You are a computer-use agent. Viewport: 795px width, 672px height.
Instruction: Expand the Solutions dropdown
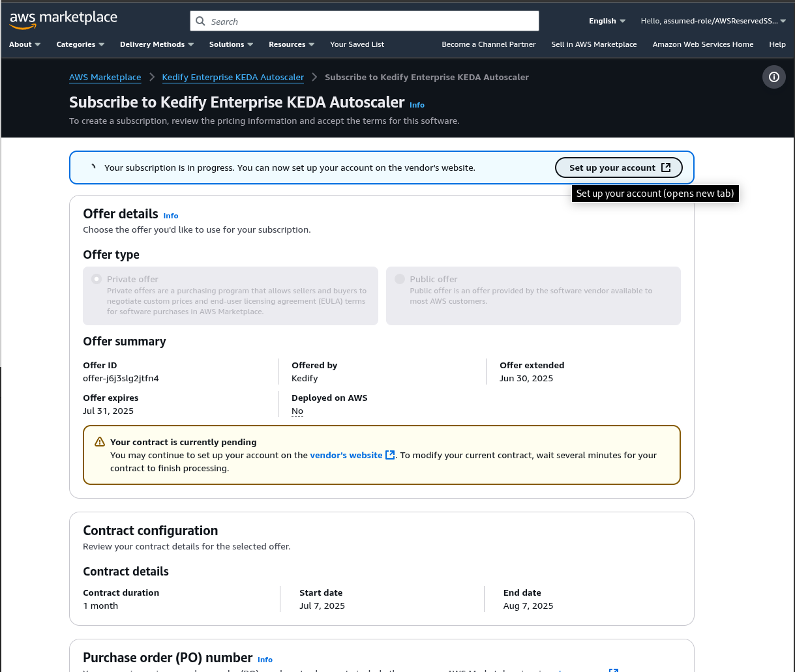click(x=232, y=44)
